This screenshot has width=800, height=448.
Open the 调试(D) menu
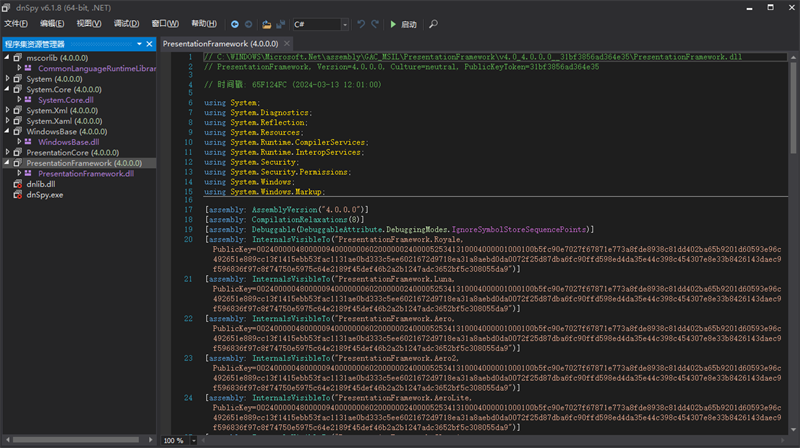click(x=127, y=23)
